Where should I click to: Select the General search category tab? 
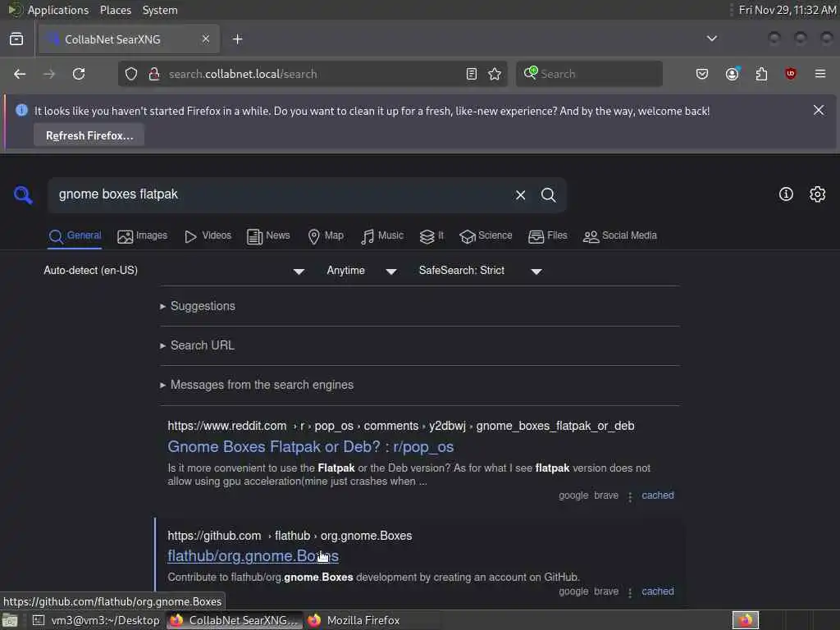(x=75, y=235)
